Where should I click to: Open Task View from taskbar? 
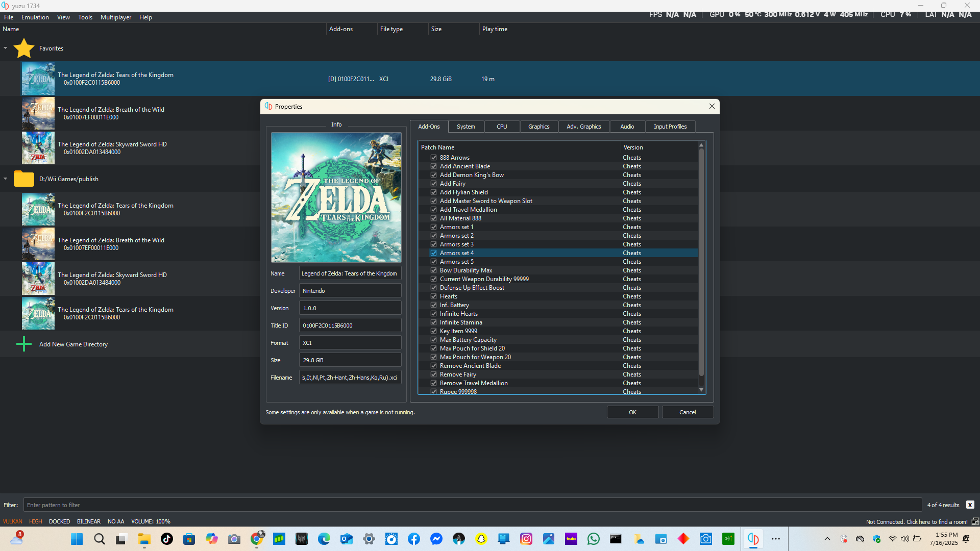[121, 539]
